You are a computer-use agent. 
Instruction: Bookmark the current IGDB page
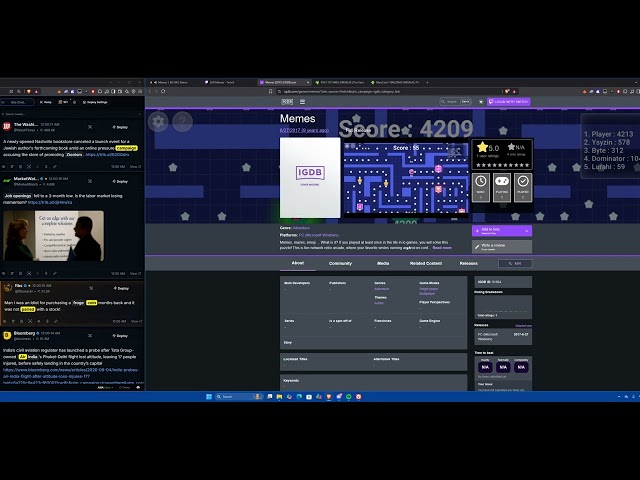pyautogui.click(x=270, y=91)
